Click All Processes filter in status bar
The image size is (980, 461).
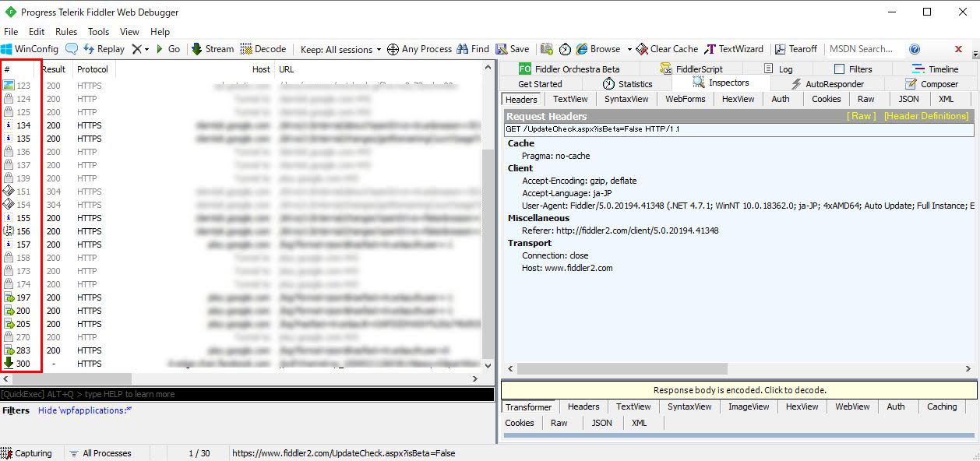[x=100, y=453]
